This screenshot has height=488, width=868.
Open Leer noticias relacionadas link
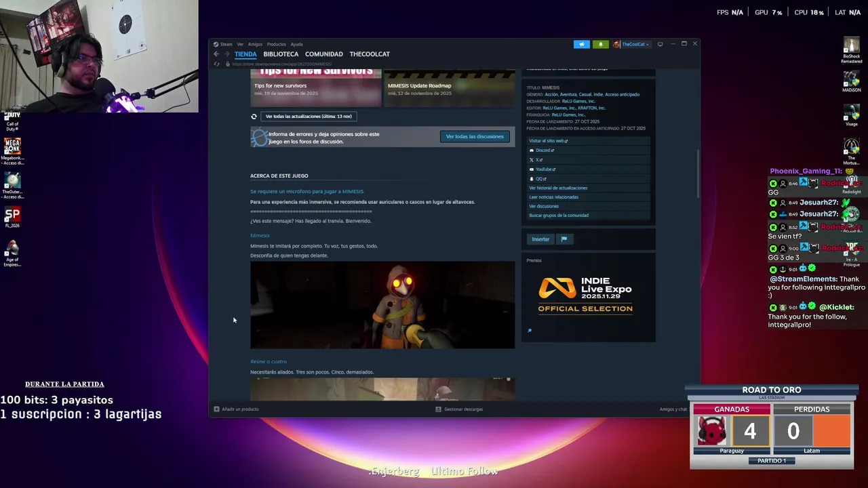(553, 197)
